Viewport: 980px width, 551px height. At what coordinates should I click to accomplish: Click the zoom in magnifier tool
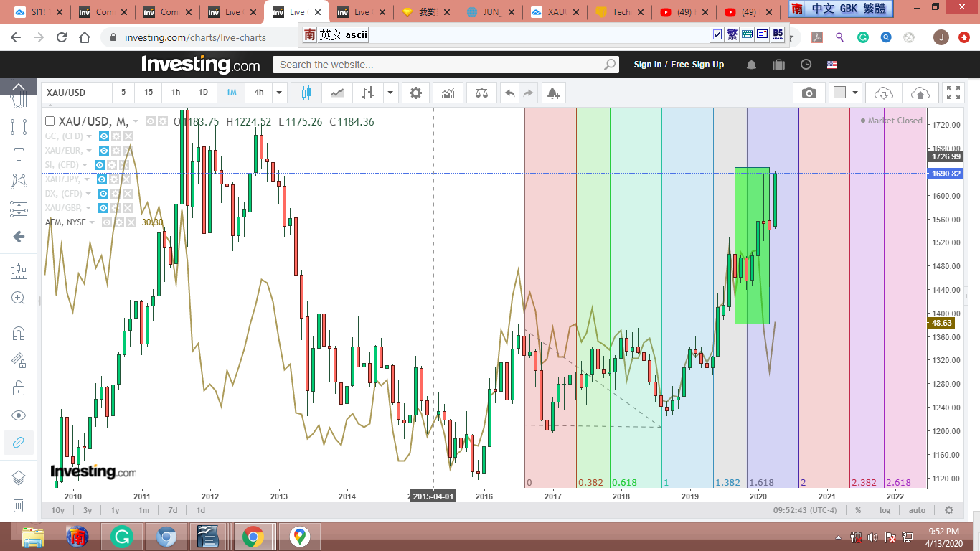[x=19, y=298]
